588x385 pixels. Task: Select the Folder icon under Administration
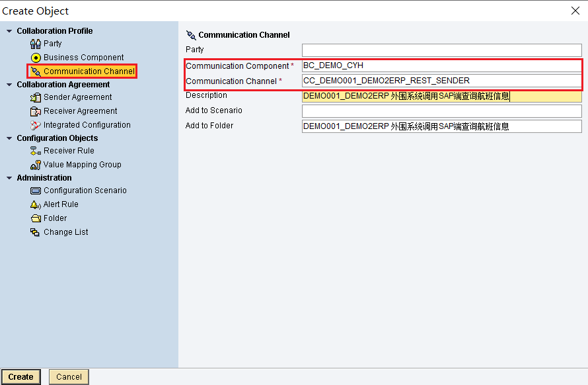coord(36,218)
